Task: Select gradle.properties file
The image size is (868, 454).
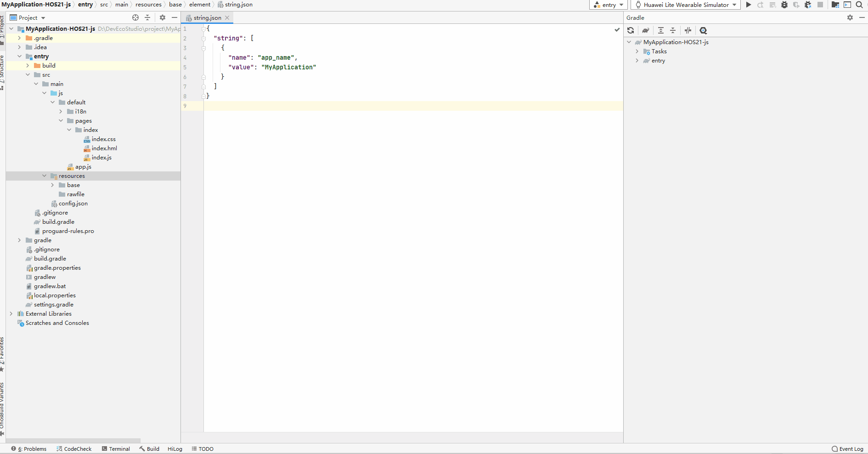Action: pos(57,267)
